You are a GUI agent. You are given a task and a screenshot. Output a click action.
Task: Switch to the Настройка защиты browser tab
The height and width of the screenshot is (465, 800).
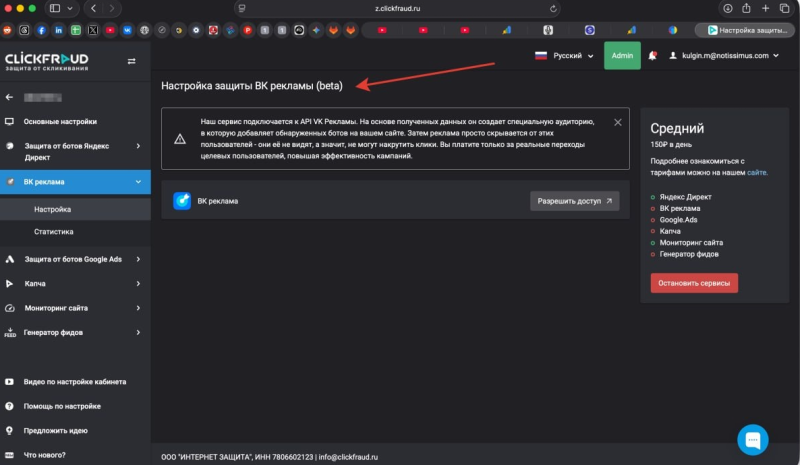click(746, 30)
